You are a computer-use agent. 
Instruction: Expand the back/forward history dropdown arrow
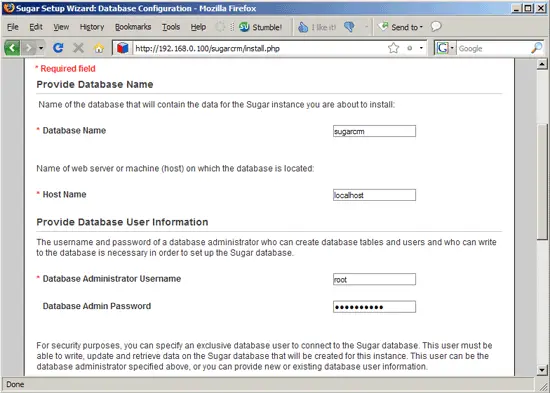[x=41, y=48]
